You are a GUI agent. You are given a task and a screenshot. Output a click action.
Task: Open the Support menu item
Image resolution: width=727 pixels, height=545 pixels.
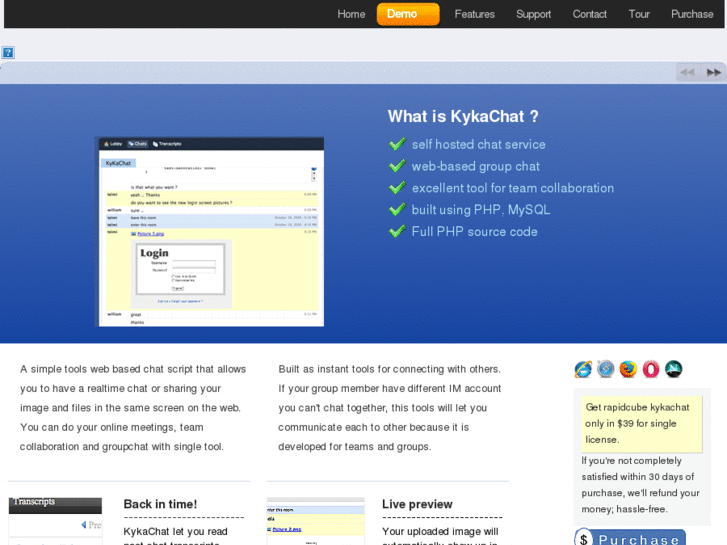pos(534,14)
